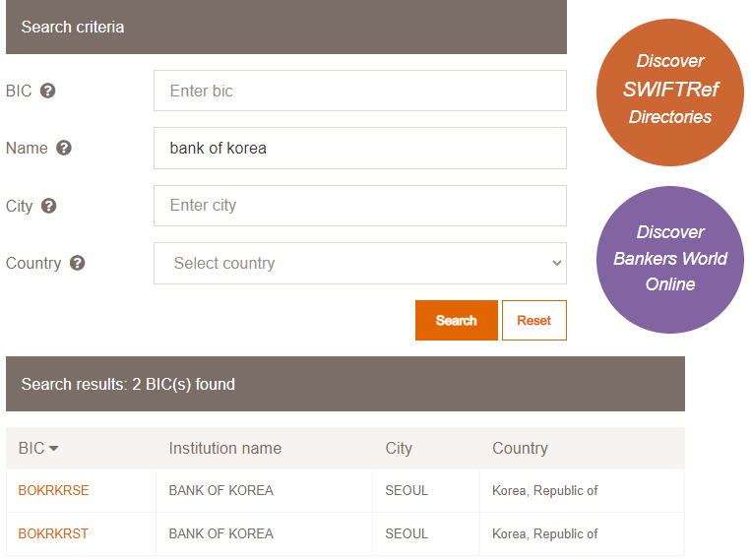The image size is (751, 560).
Task: Select BANK OF KOREA in the BOKRKRSE row
Action: (220, 490)
